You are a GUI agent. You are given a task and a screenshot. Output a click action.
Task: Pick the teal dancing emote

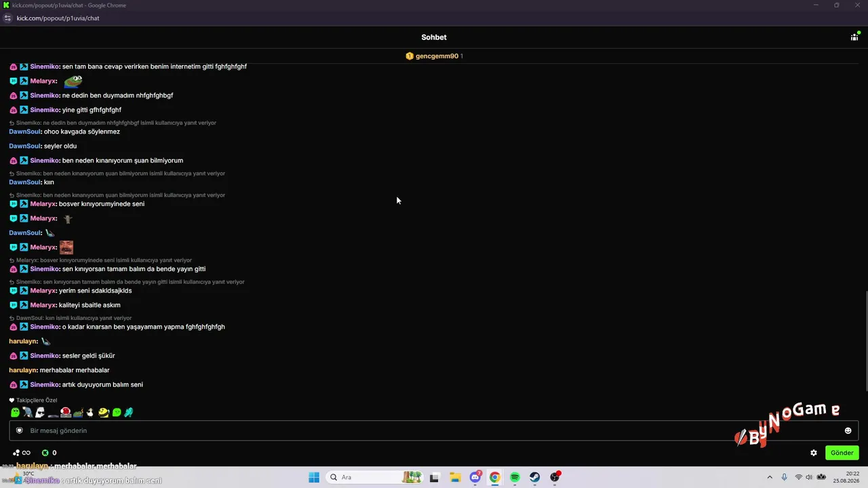128,412
